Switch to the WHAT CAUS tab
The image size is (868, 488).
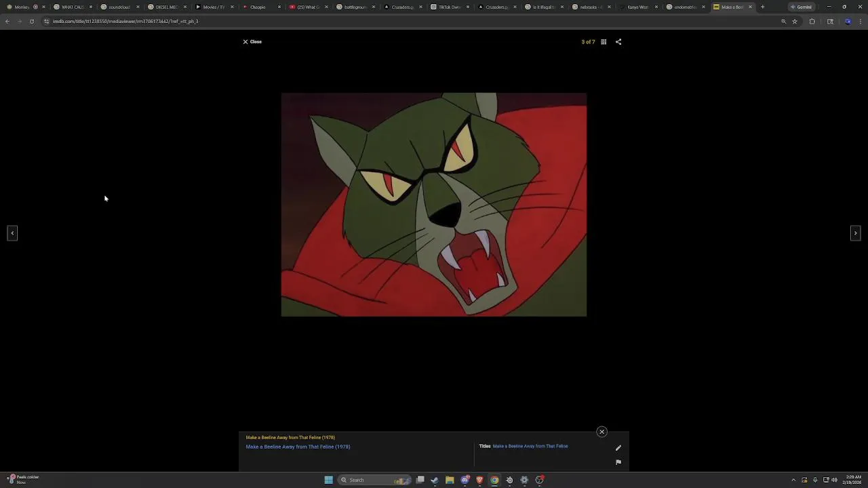72,7
